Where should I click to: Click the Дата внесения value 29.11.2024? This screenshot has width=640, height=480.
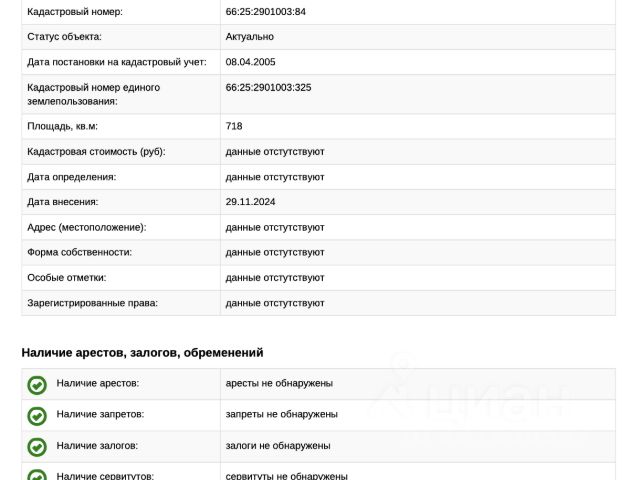pos(251,202)
